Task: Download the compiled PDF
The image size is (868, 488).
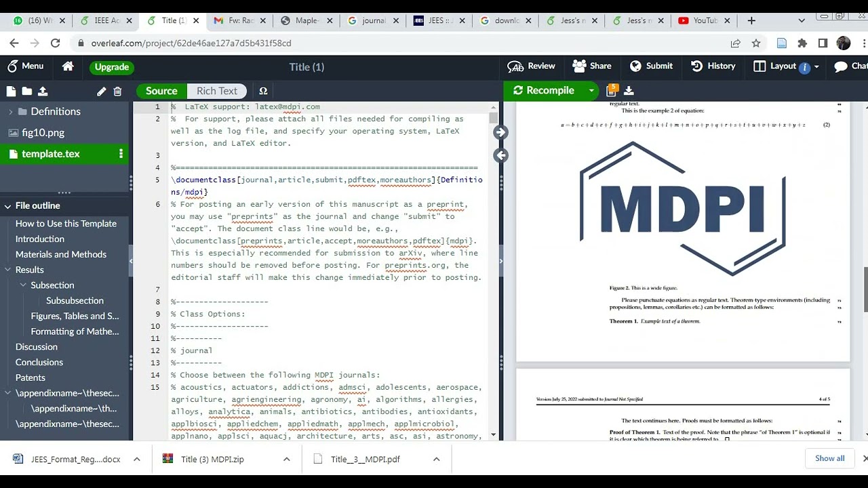Action: [629, 90]
